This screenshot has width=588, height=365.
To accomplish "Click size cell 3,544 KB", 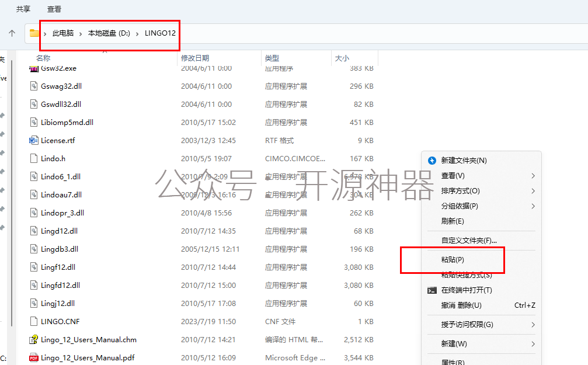I will (359, 357).
